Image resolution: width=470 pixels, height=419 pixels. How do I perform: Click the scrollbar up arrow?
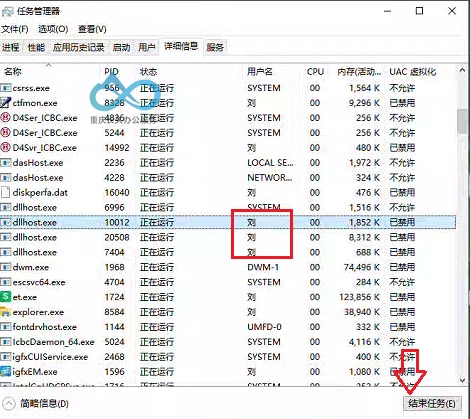pos(462,70)
